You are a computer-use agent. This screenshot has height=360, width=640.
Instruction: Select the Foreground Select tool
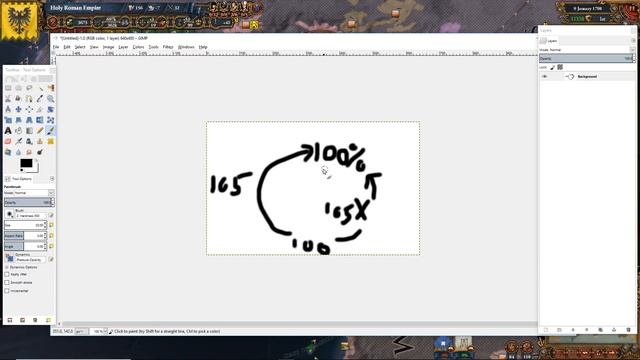(x=19, y=99)
